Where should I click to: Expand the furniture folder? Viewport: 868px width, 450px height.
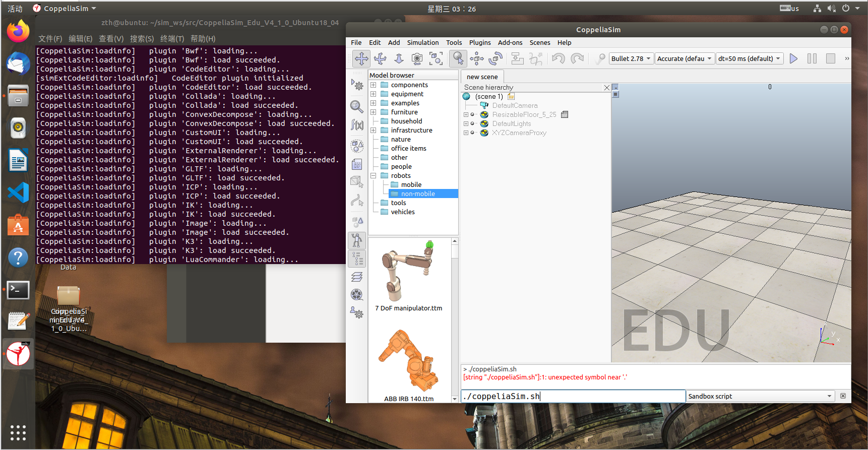(x=374, y=112)
